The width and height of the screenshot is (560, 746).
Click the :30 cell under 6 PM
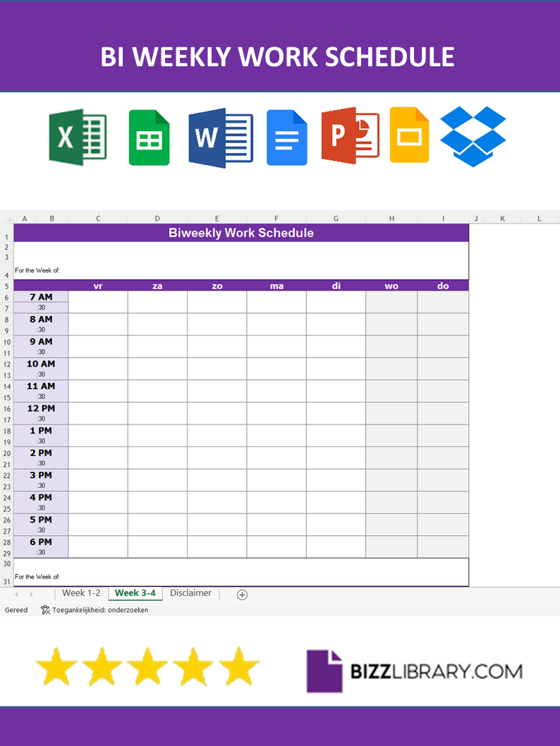[41, 552]
